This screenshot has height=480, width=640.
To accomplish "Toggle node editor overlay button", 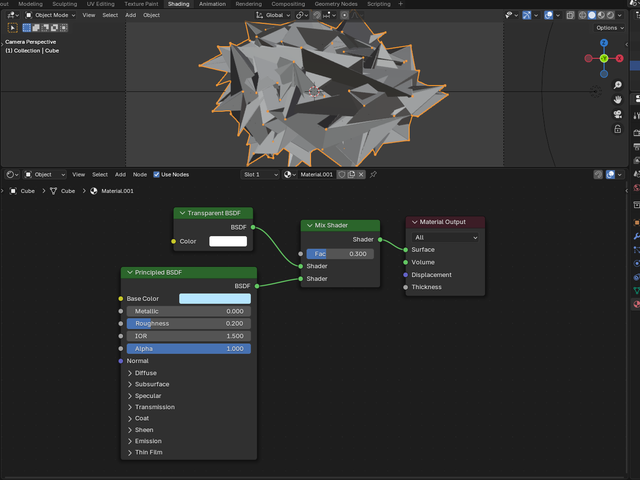I will (611, 175).
